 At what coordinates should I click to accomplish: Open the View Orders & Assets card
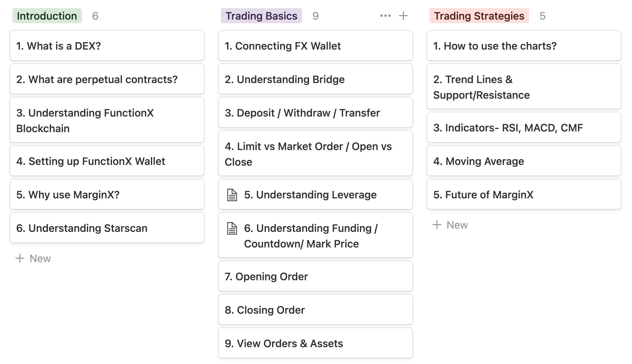[x=315, y=343]
